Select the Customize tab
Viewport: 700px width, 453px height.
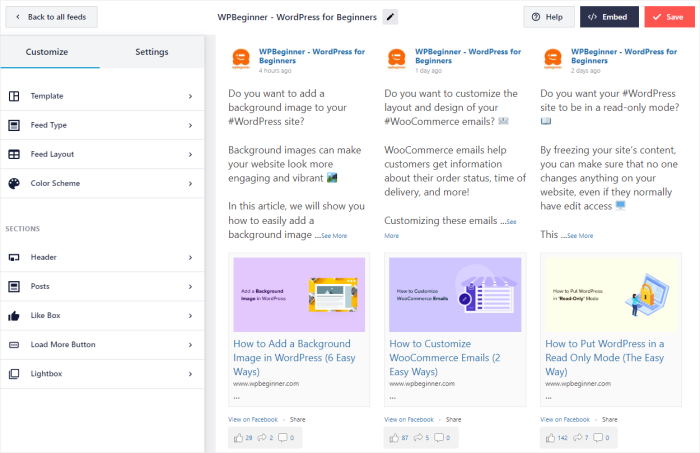pyautogui.click(x=47, y=52)
